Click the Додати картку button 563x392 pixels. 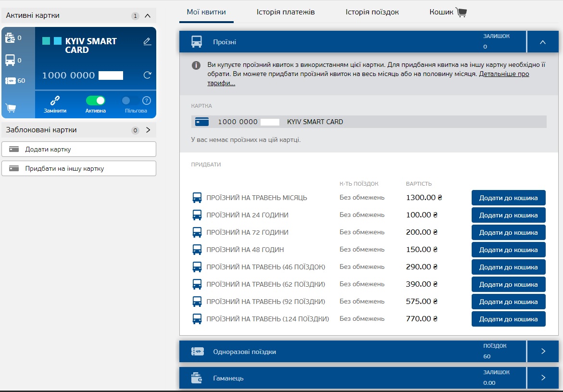[79, 149]
